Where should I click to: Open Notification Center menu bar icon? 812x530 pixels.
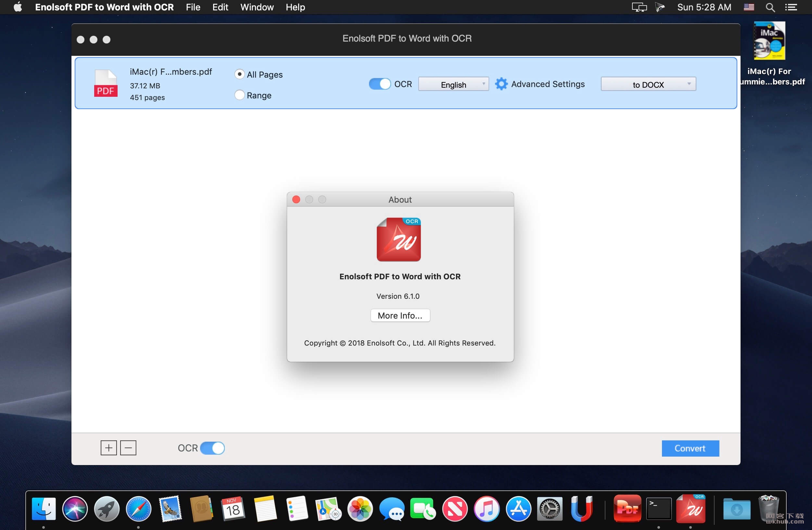pyautogui.click(x=791, y=7)
